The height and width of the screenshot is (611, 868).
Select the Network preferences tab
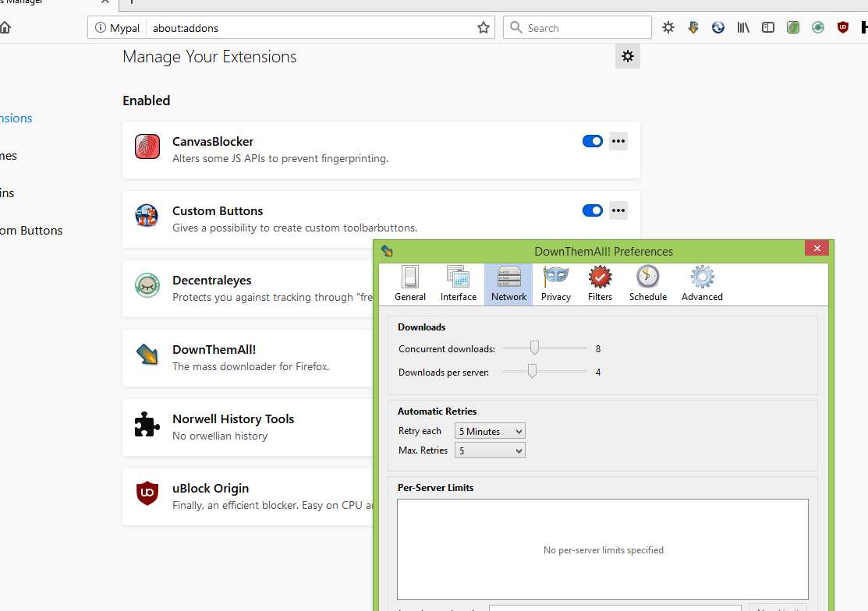coord(508,284)
